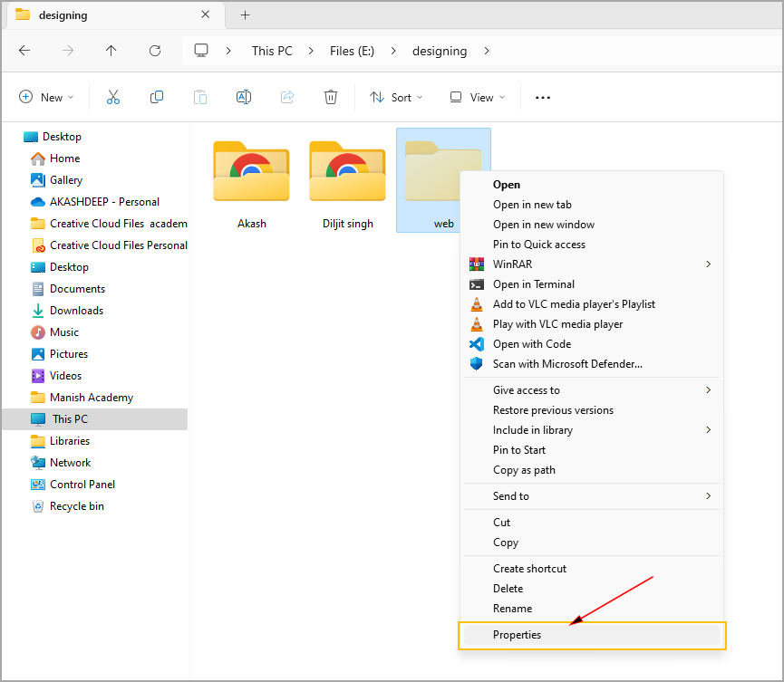The height and width of the screenshot is (682, 784).
Task: Click the Copy icon in toolbar
Action: click(157, 97)
